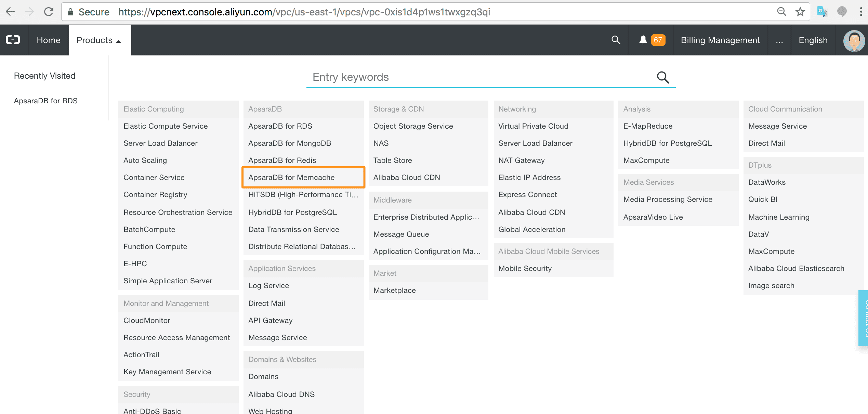Click the browser forward arrow
868x414 pixels.
29,12
